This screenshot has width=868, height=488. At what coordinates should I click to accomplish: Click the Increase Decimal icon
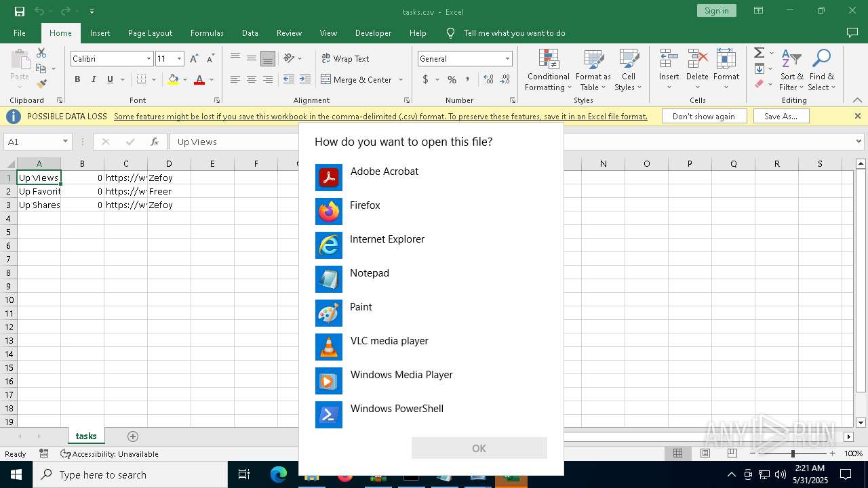click(488, 79)
